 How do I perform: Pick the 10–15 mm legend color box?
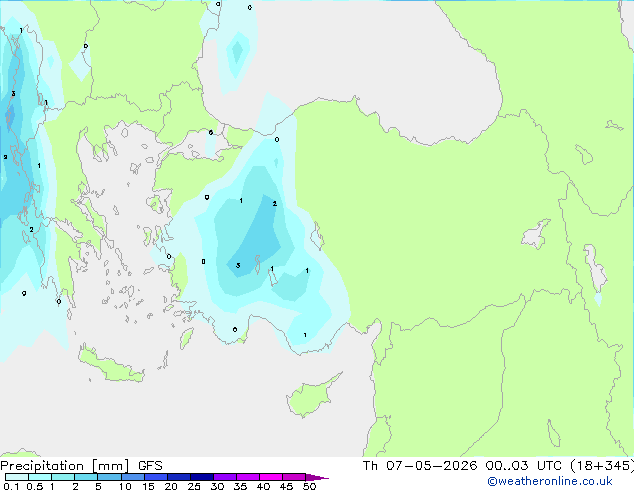(133, 477)
